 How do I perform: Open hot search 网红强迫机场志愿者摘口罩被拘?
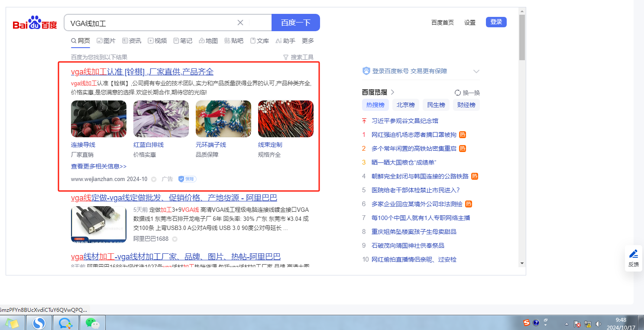point(414,135)
